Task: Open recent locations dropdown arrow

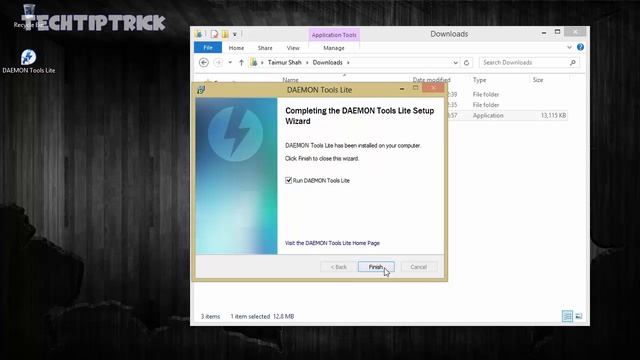Action: pyautogui.click(x=230, y=62)
